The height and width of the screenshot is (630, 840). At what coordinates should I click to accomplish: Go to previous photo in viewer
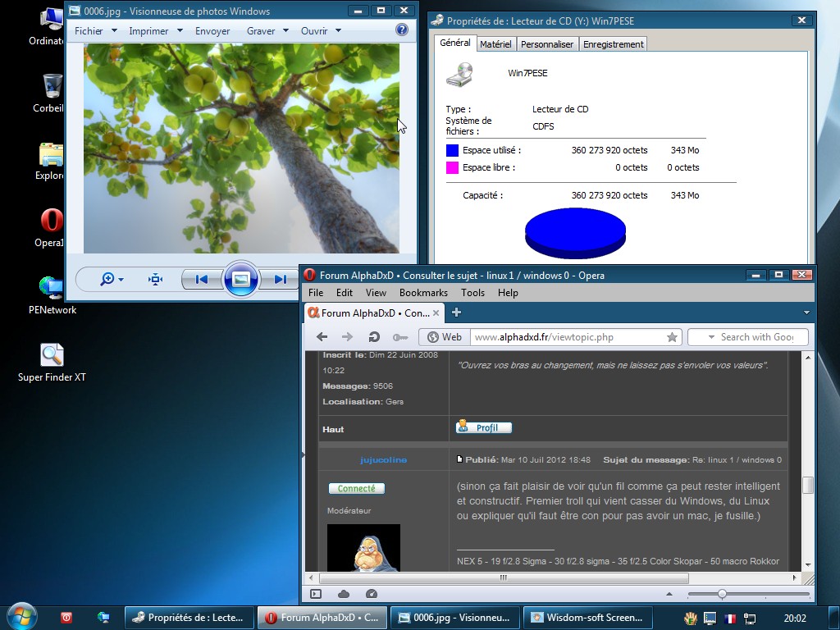[202, 279]
